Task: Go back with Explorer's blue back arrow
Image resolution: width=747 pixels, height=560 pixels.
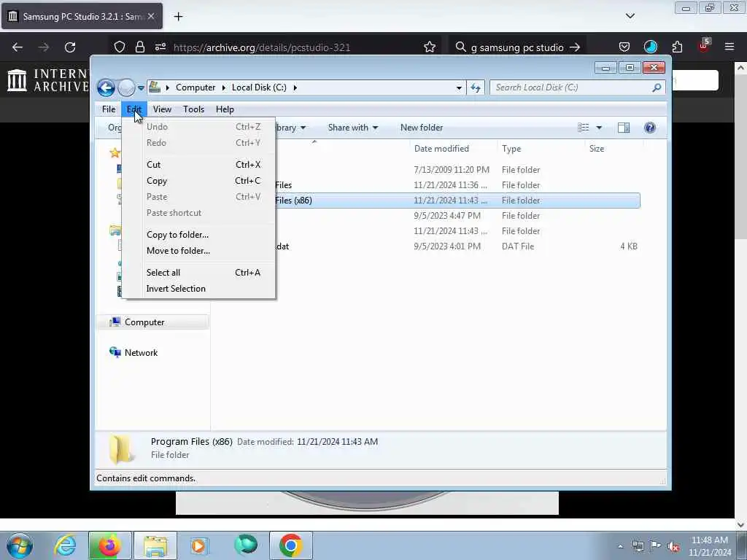Action: tap(106, 87)
